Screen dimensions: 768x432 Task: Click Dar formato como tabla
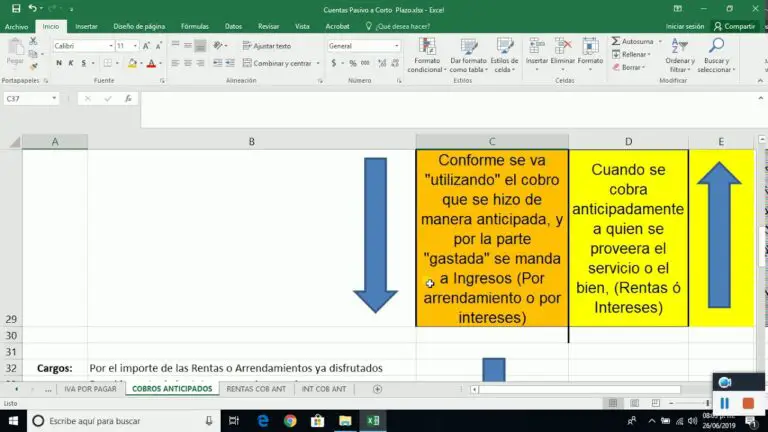(x=468, y=56)
